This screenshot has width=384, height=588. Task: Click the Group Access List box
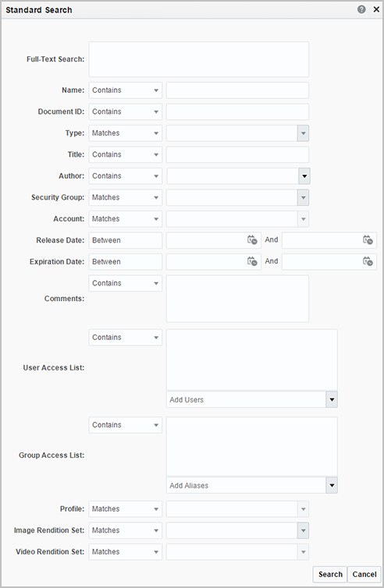pyautogui.click(x=252, y=446)
